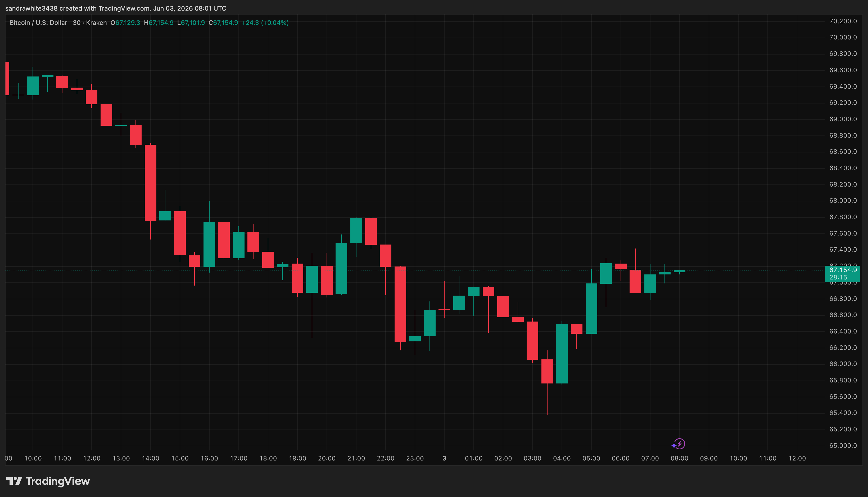
Task: Click the 65,200.0 price axis label
Action: [843, 429]
